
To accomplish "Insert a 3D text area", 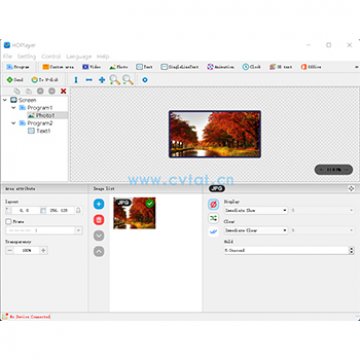I will coord(281,67).
